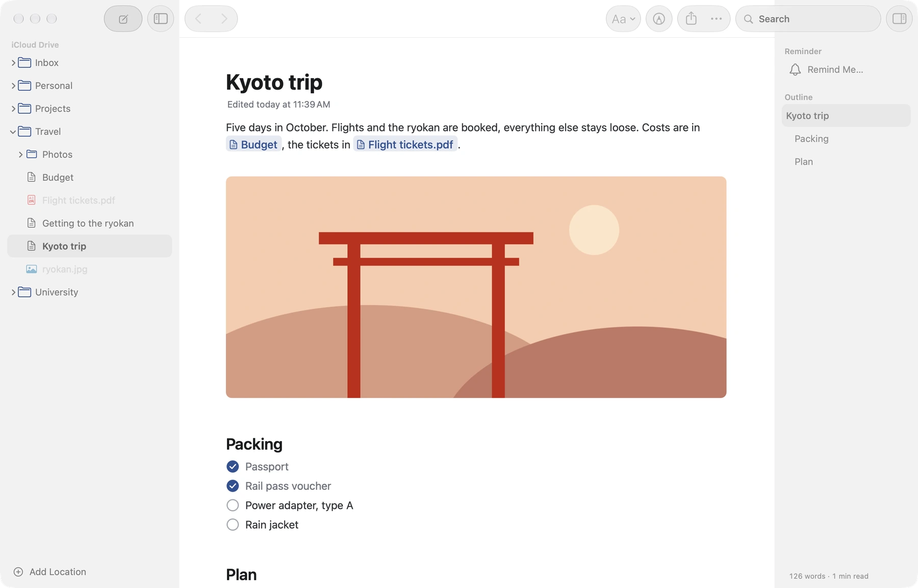Expand the University folder chevron
This screenshot has height=588, width=918.
click(13, 292)
